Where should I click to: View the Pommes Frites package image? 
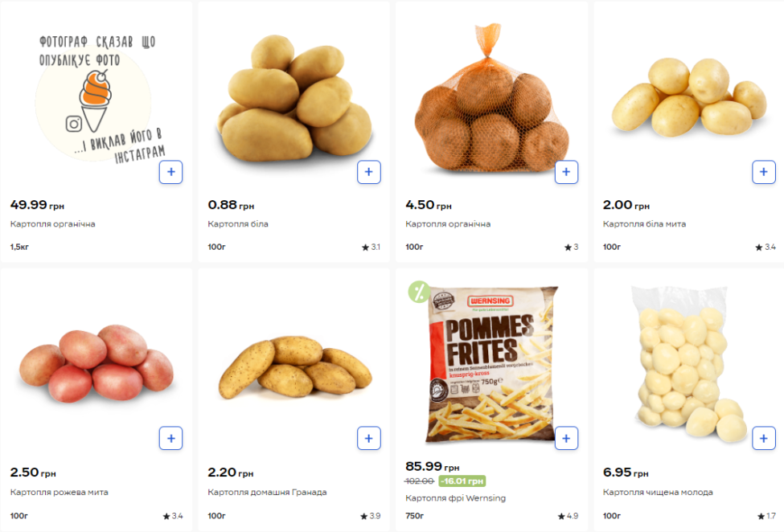(492, 365)
